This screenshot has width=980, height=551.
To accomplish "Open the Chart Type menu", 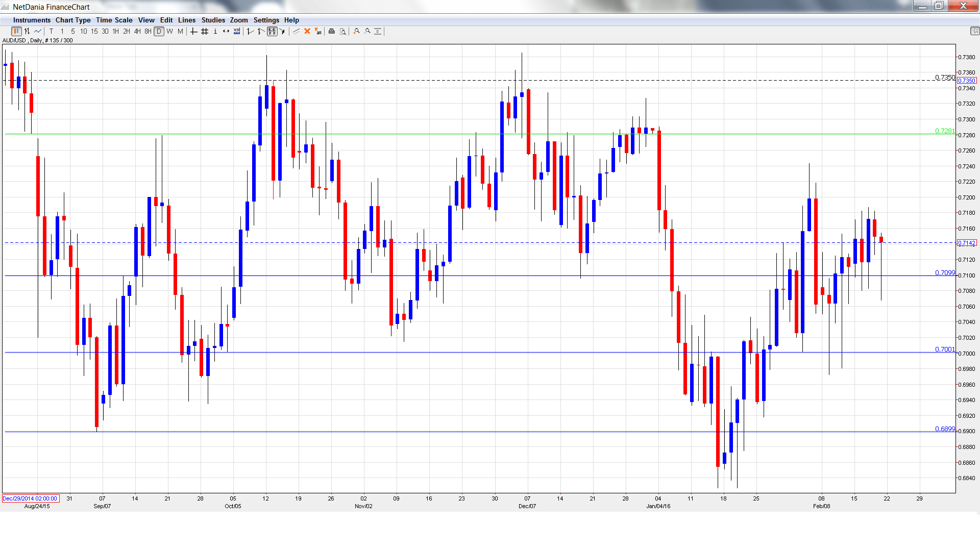I will (x=73, y=20).
